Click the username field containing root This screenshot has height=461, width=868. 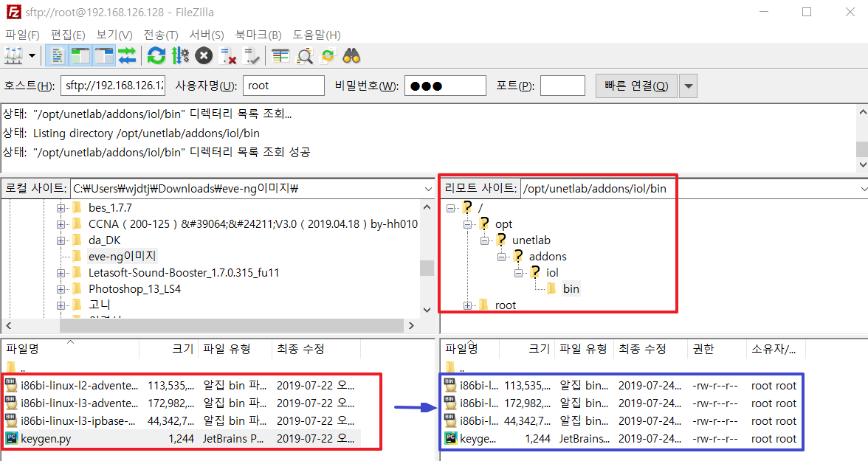(x=283, y=86)
